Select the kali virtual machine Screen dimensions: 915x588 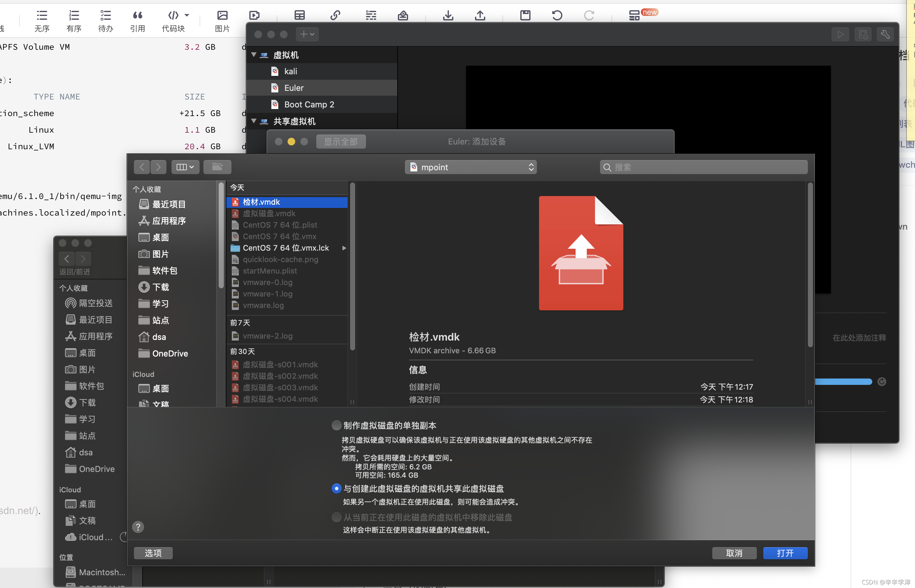(x=322, y=71)
